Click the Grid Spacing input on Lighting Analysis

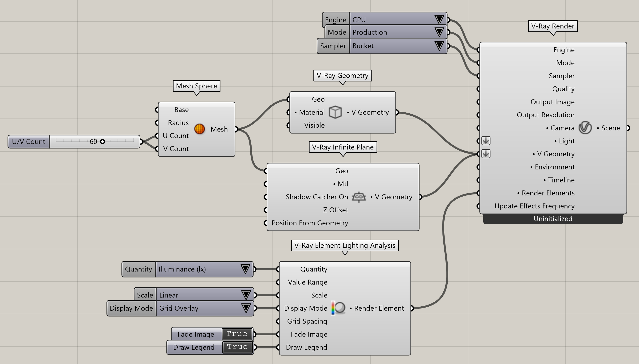pyautogui.click(x=307, y=321)
